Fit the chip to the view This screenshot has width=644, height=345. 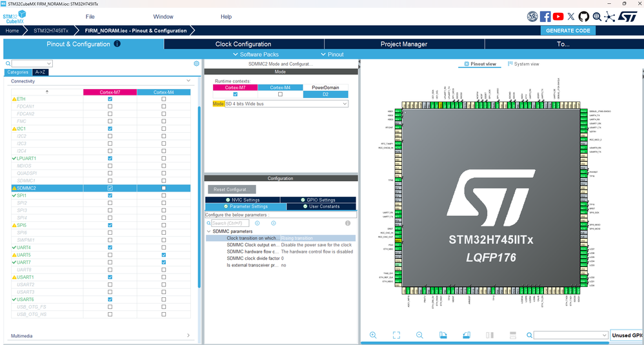pos(396,335)
